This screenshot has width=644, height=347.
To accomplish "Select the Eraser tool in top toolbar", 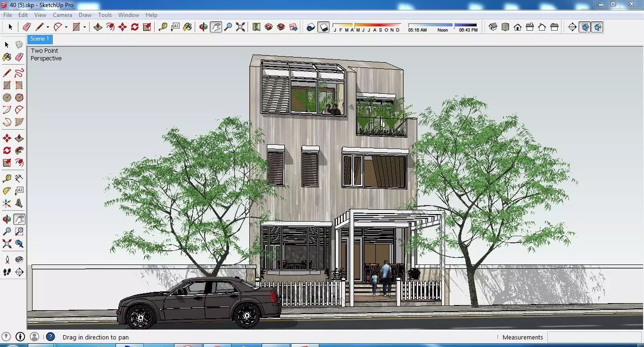I will tap(26, 27).
